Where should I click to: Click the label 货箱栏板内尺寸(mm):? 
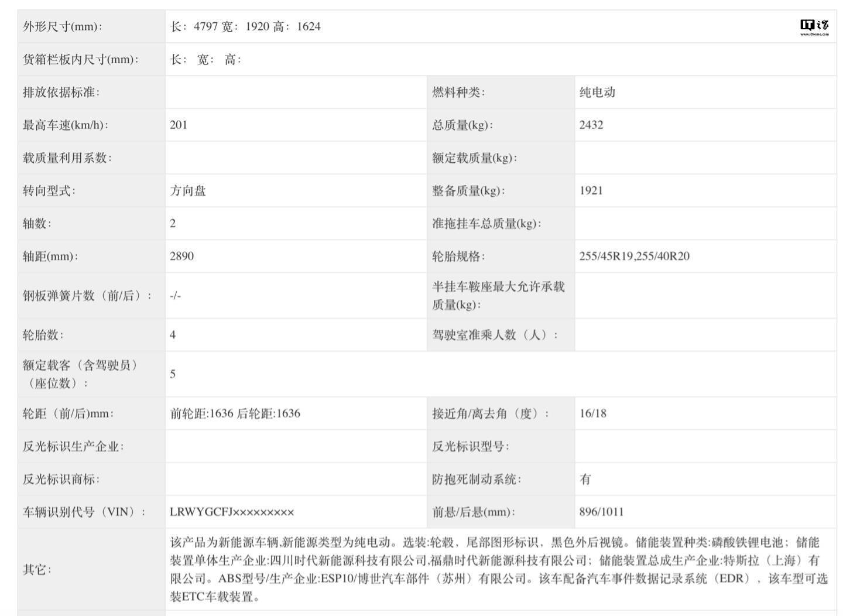point(81,59)
